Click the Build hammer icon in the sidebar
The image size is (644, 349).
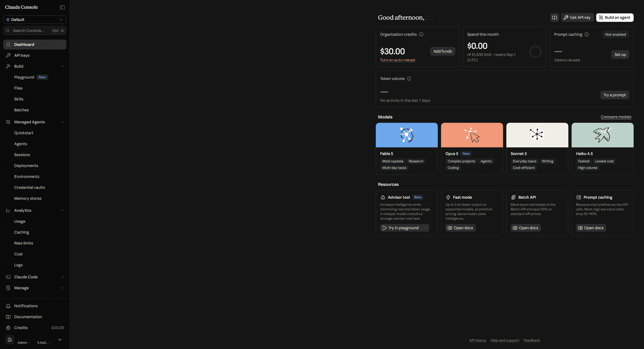pyautogui.click(x=8, y=66)
